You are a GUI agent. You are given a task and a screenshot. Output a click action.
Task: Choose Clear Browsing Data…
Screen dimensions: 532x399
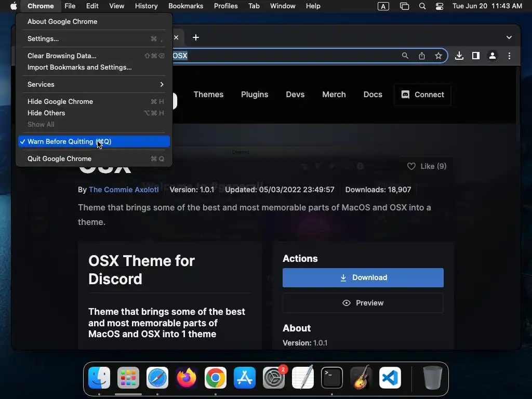(94, 56)
